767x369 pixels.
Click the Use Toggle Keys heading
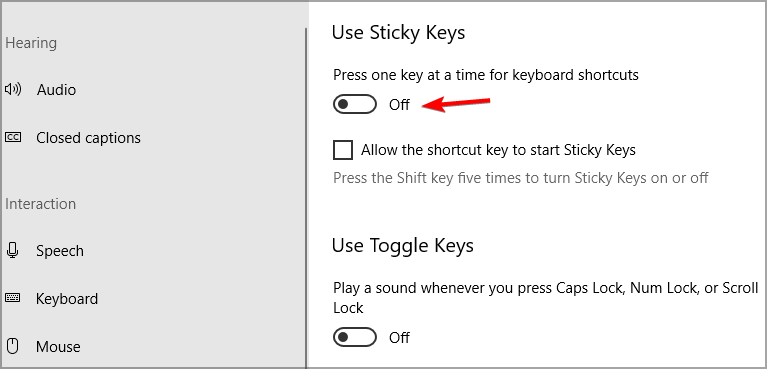coord(403,245)
